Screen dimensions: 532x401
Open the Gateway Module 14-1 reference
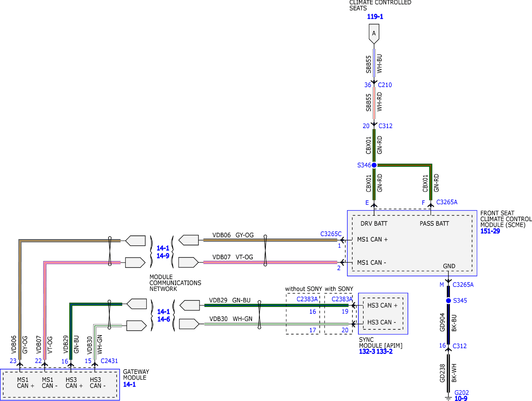pyautogui.click(x=129, y=385)
